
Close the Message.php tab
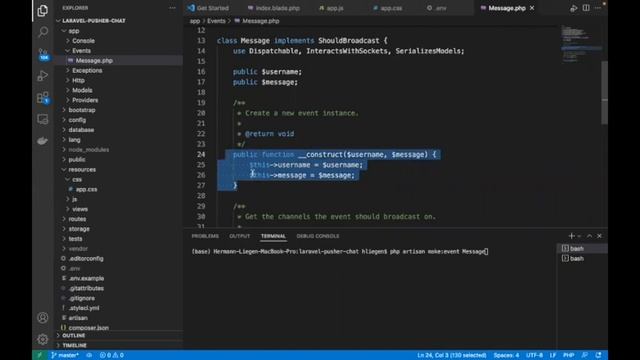[532, 8]
